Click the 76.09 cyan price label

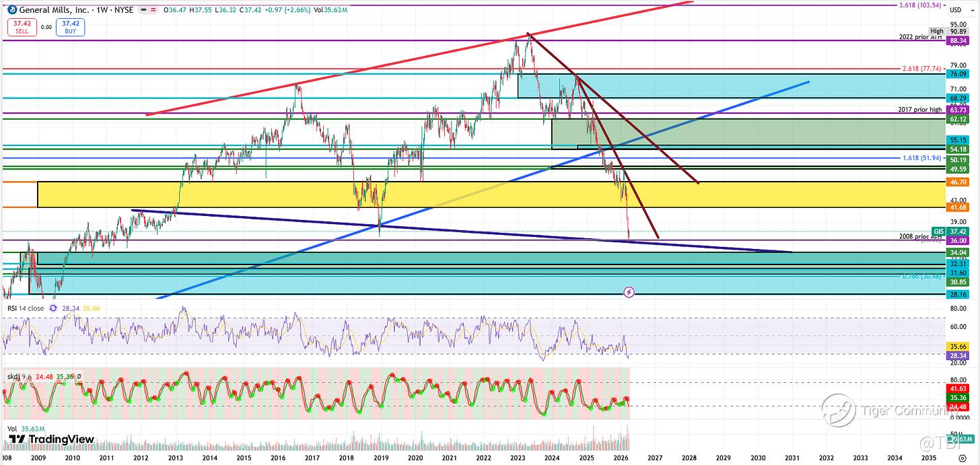coord(957,74)
